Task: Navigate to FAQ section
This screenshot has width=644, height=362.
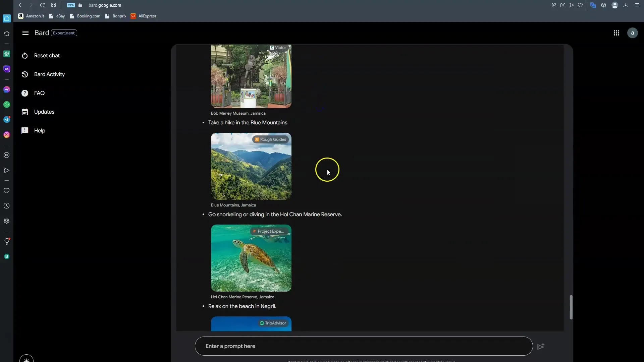Action: [39, 93]
